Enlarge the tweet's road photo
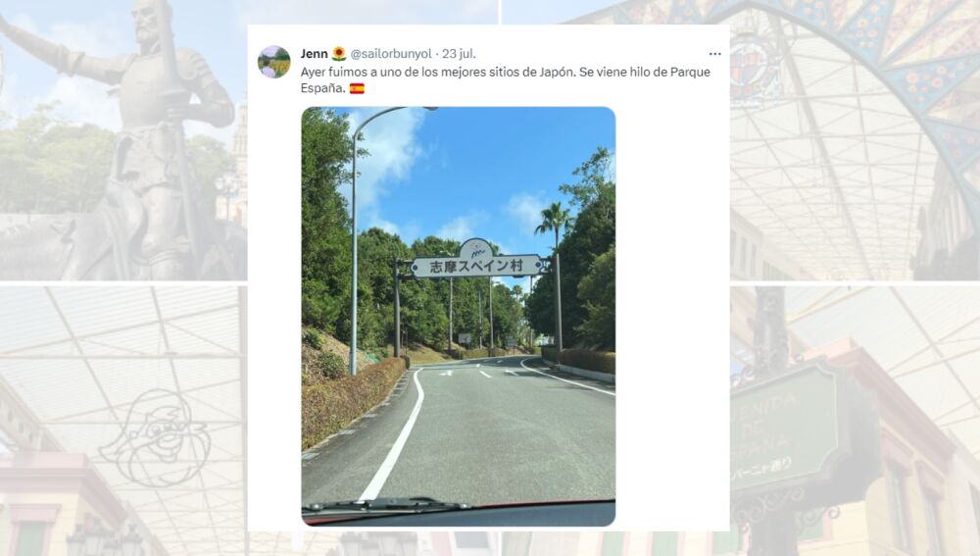980x556 pixels. coord(458,316)
